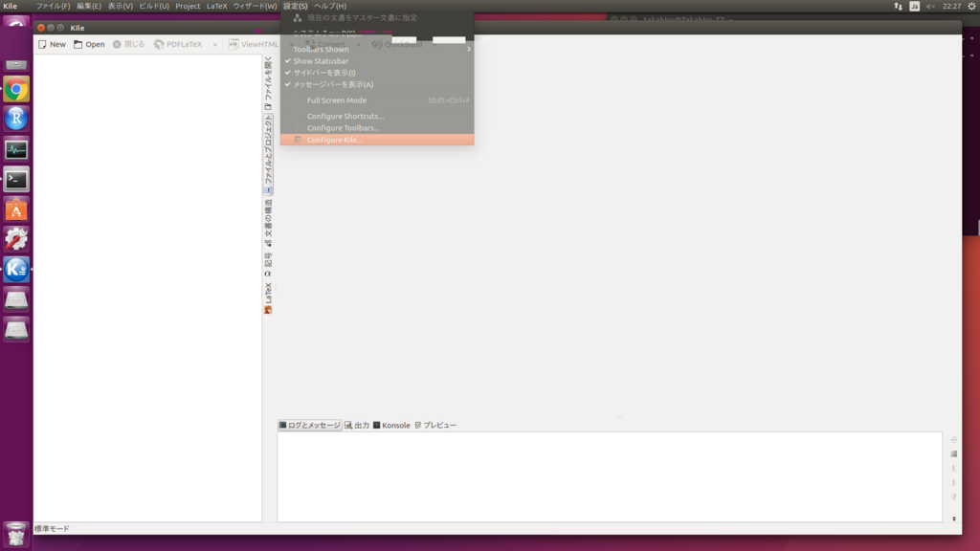Image resolution: width=980 pixels, height=551 pixels.
Task: Launch Google Chrome from the dock
Action: [16, 89]
